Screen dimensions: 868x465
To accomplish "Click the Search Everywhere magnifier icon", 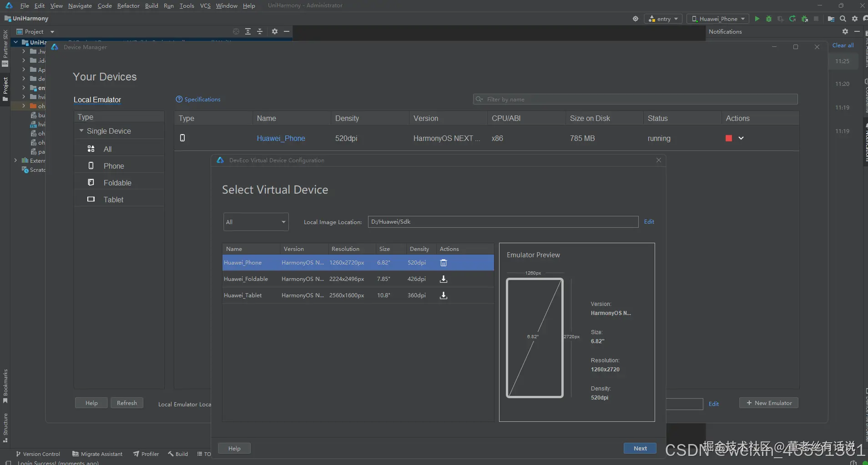I will tap(843, 19).
